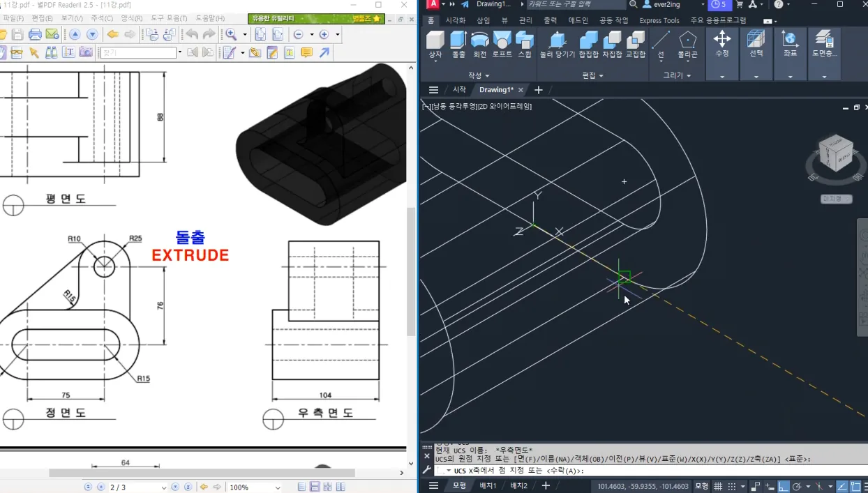
Task: Toggle object snap tracking in the status bar
Action: coord(841,486)
